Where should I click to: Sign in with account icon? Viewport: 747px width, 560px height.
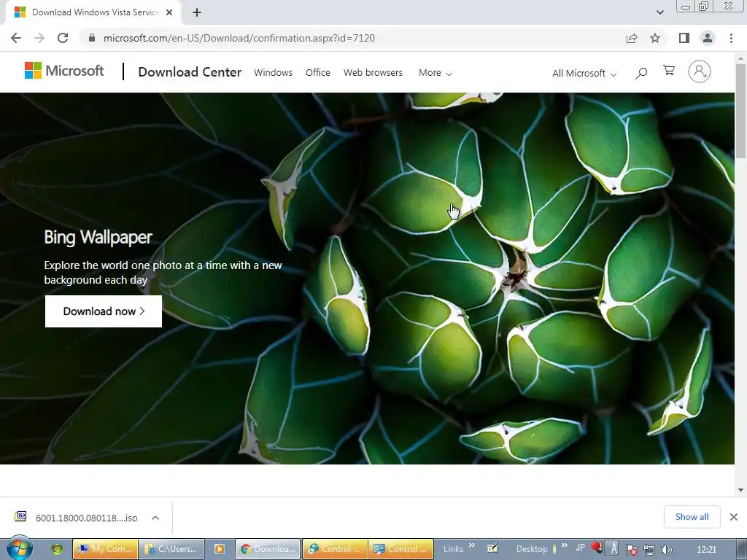pyautogui.click(x=700, y=71)
